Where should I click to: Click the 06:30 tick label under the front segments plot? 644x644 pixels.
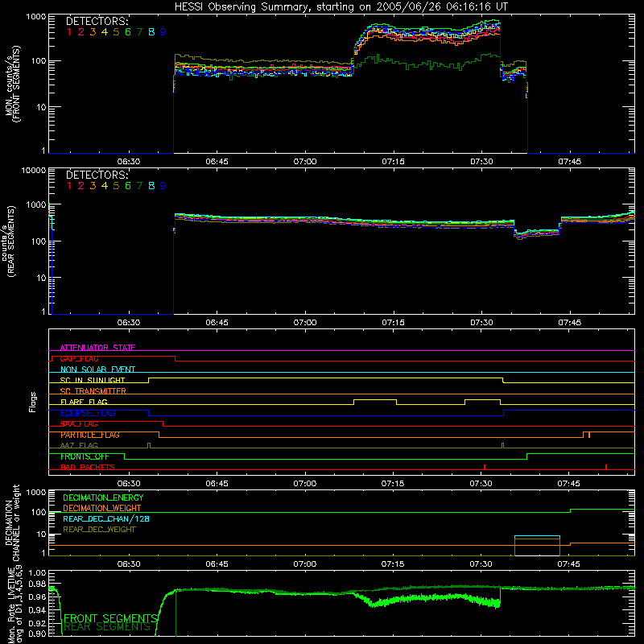[x=129, y=162]
